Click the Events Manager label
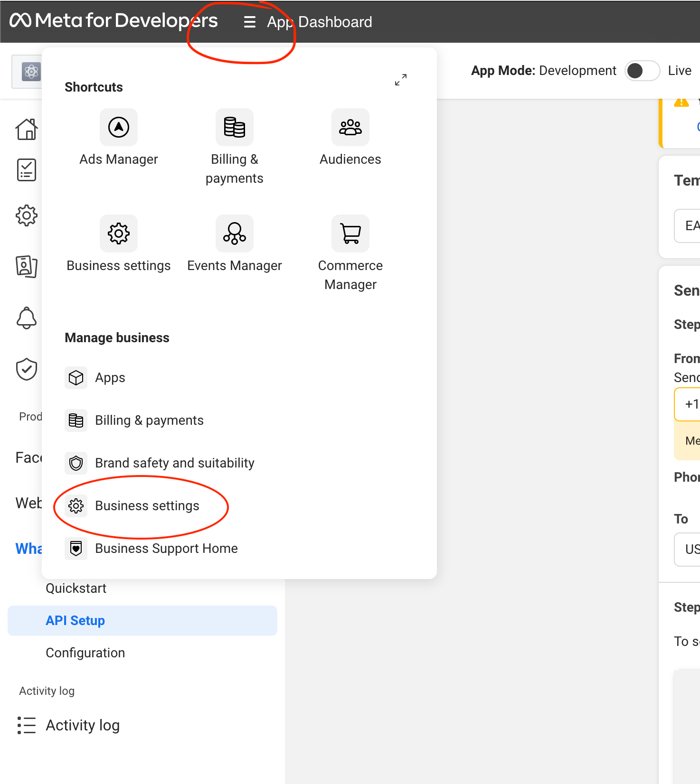 (x=235, y=266)
